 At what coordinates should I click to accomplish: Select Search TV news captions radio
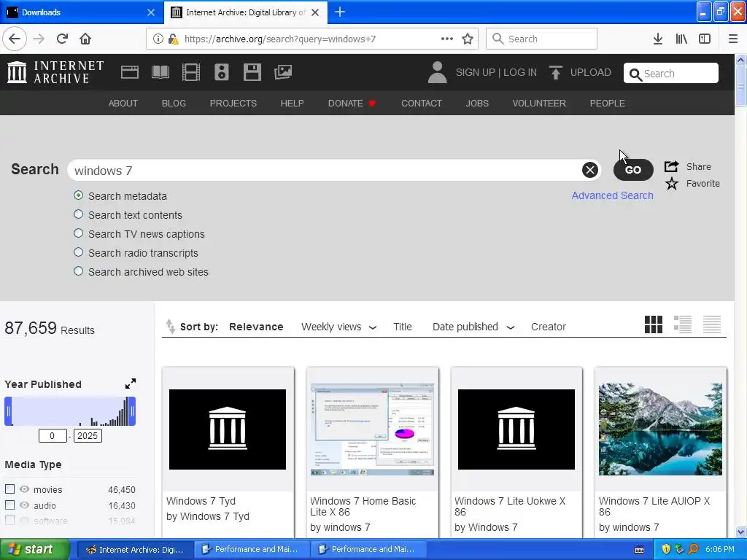[79, 233]
